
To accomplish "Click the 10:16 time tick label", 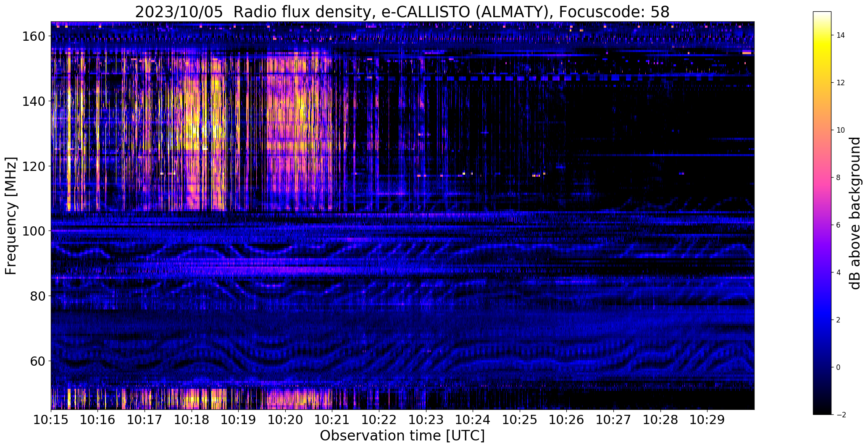I will click(x=98, y=420).
